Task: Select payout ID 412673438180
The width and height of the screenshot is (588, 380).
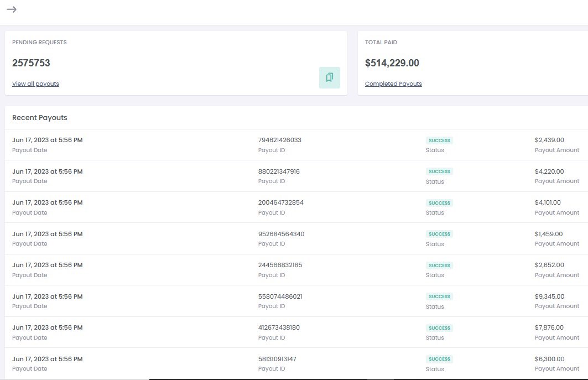Action: click(x=279, y=327)
